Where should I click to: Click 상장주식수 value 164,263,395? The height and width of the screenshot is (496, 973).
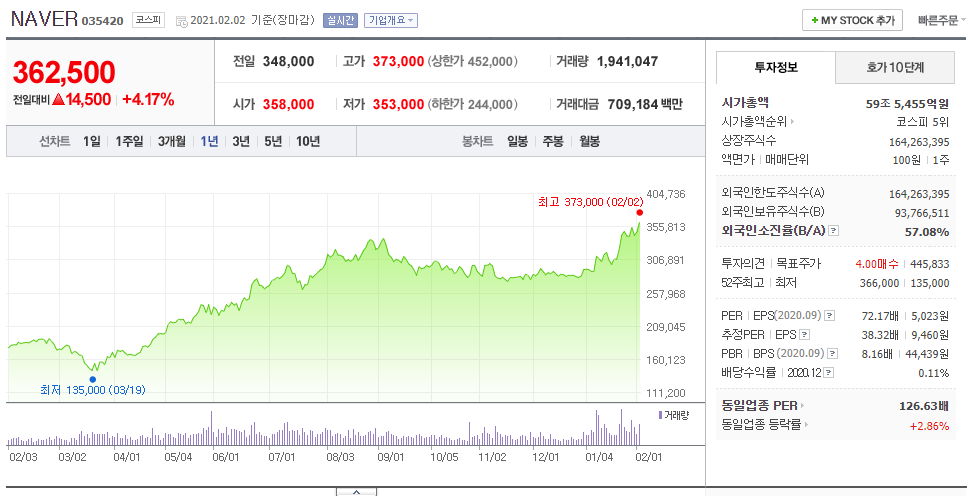pos(919,142)
